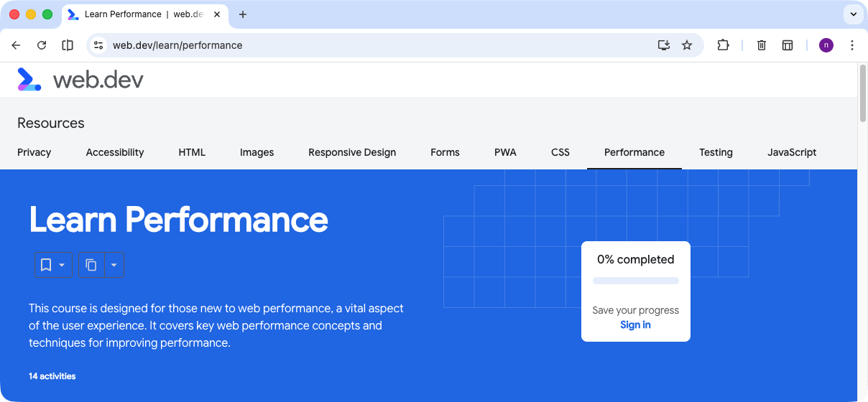Select the Forms tab
The image size is (868, 402).
pyautogui.click(x=445, y=152)
